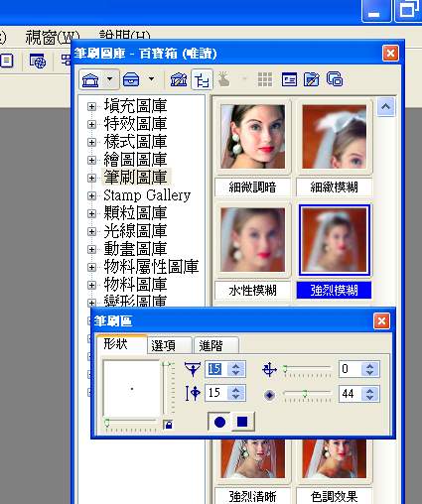Viewport: 422px width, 504px height.
Task: Click the 強烈清晰 label
Action: [x=253, y=496]
